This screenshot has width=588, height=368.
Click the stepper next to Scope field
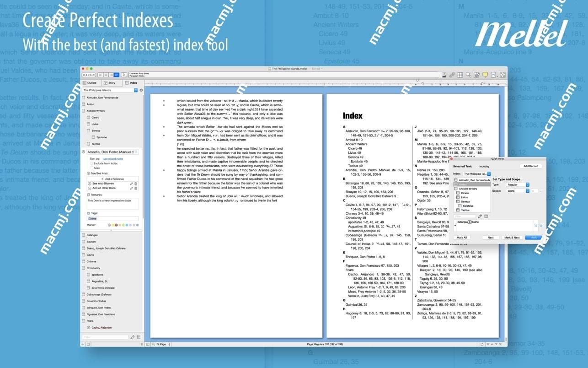(541, 191)
